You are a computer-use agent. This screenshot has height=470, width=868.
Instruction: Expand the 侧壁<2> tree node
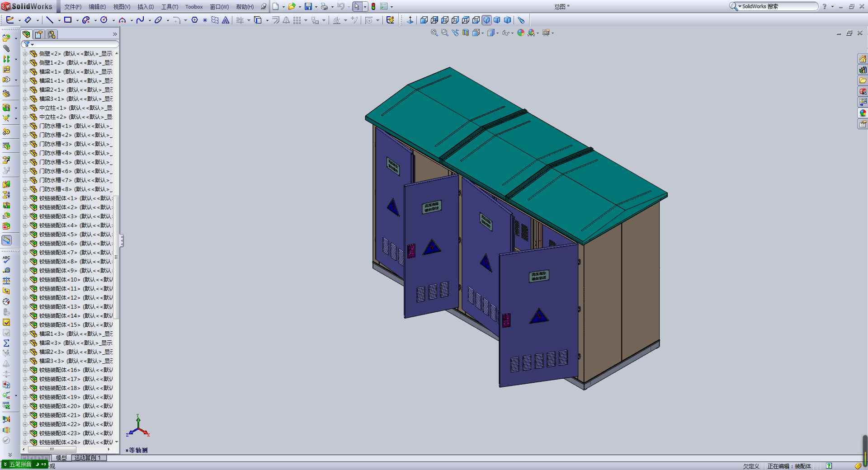click(x=25, y=53)
